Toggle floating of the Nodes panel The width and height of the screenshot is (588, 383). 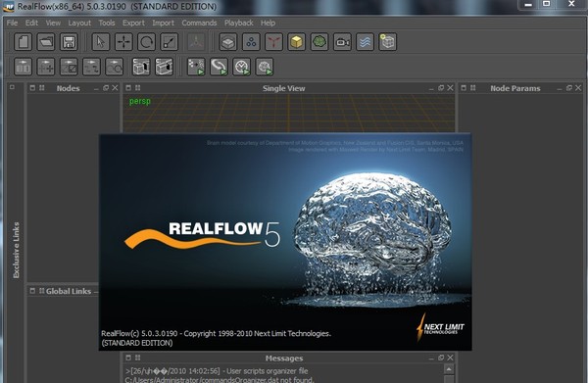[x=106, y=88]
